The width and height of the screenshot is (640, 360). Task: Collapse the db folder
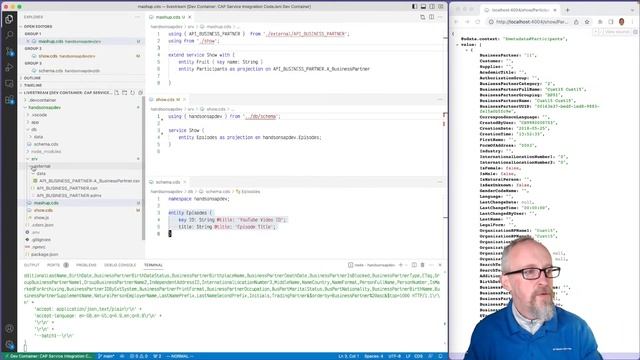(34, 129)
